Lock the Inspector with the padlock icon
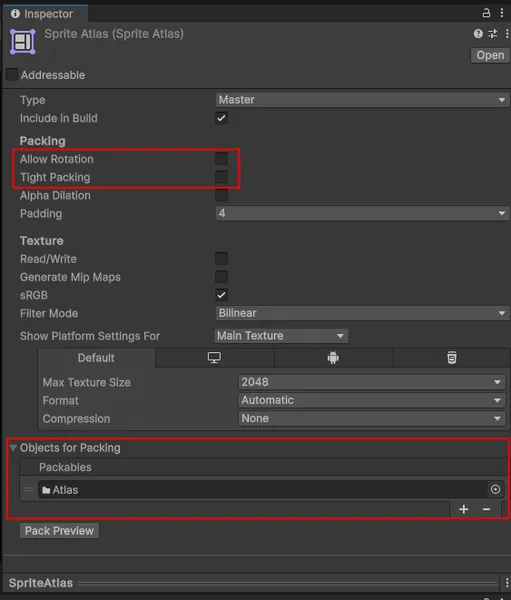Image resolution: width=511 pixels, height=600 pixels. [486, 13]
